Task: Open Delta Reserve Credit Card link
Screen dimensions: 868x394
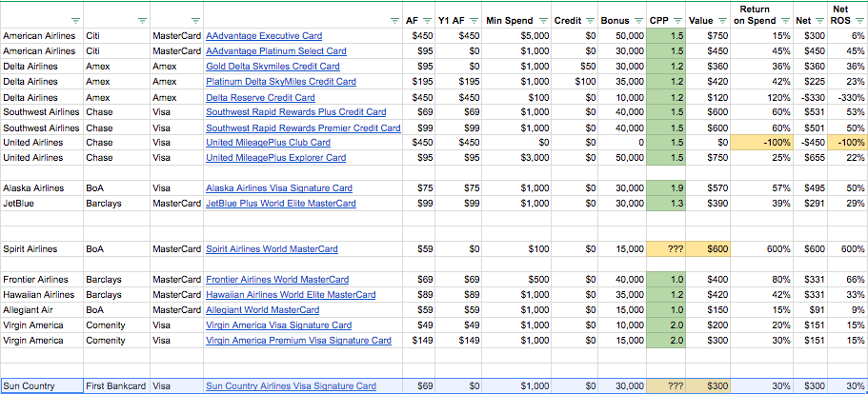Action: tap(260, 98)
